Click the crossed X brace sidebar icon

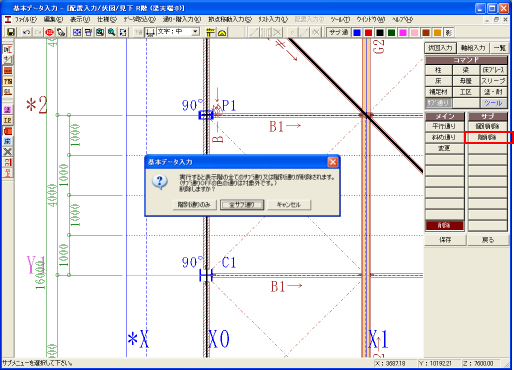pyautogui.click(x=8, y=152)
